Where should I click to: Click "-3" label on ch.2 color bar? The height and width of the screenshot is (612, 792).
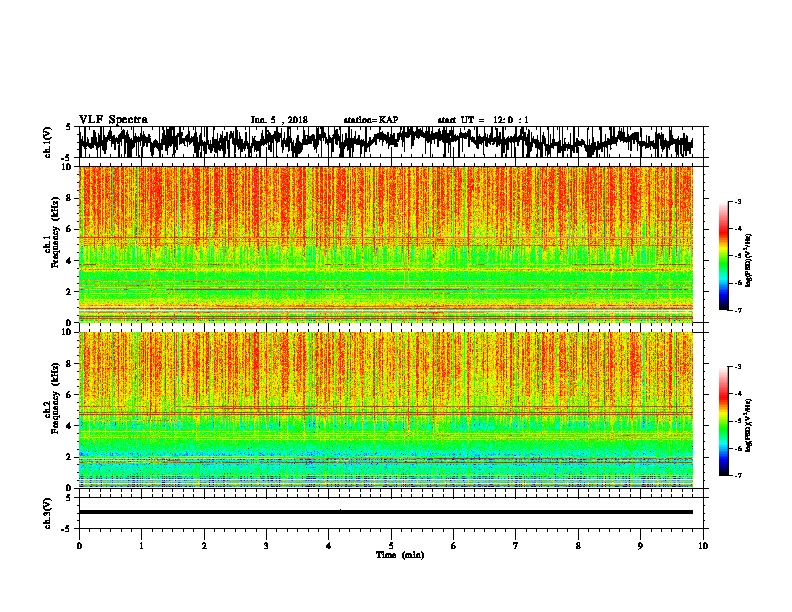(738, 367)
